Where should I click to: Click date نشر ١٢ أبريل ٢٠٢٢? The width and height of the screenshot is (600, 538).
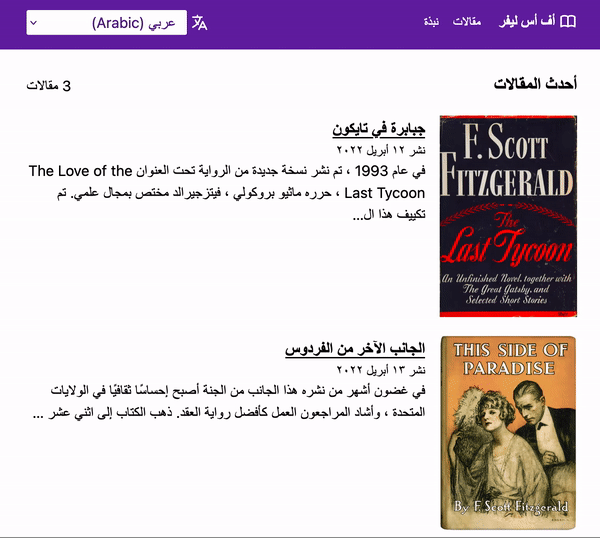coord(381,150)
